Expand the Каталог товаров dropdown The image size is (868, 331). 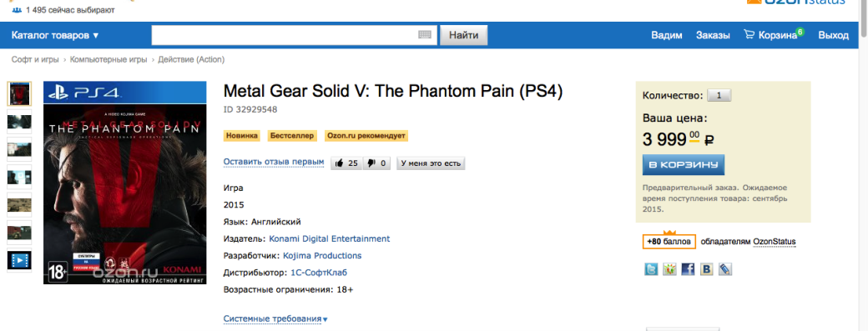pyautogui.click(x=55, y=35)
